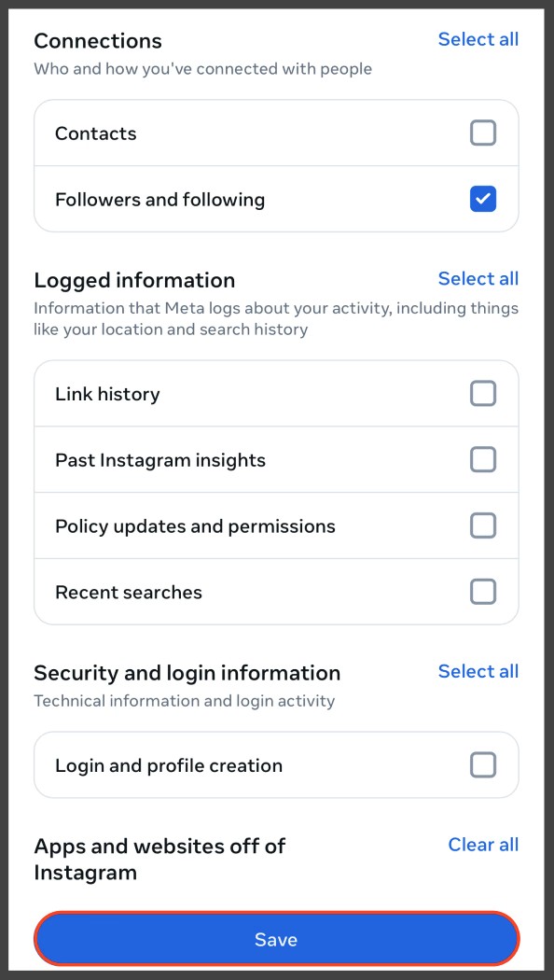The width and height of the screenshot is (554, 980).
Task: Check Login and profile creation
Action: point(483,764)
